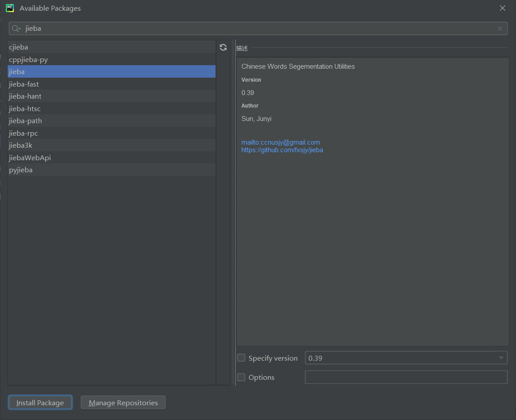
Task: Click Manage Repositories button
Action: tap(123, 403)
